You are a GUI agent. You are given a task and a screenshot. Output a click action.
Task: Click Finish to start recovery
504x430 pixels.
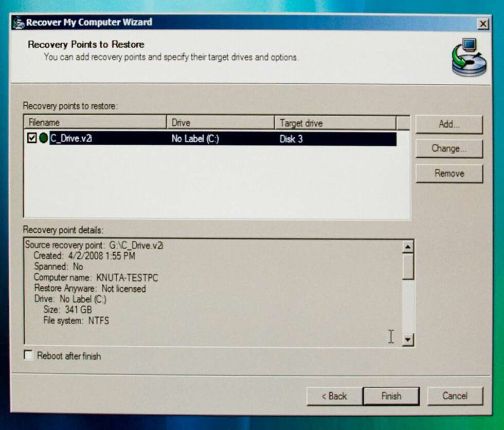tap(391, 396)
